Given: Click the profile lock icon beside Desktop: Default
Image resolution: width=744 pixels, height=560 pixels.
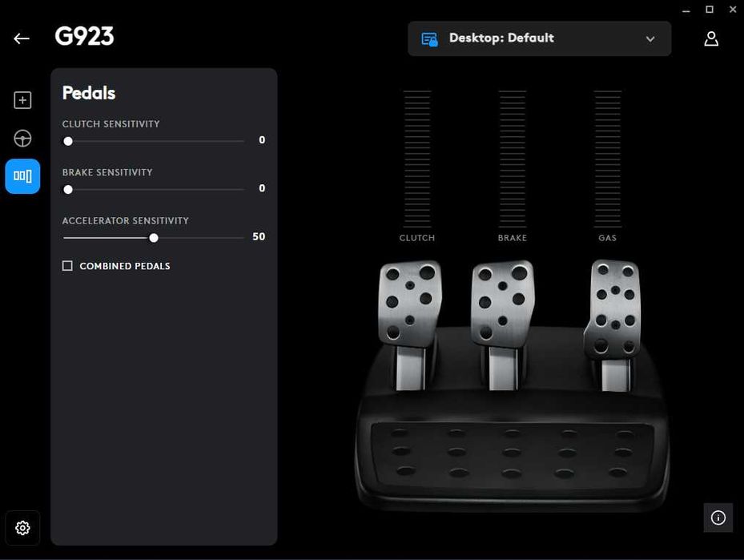Looking at the screenshot, I should [429, 39].
